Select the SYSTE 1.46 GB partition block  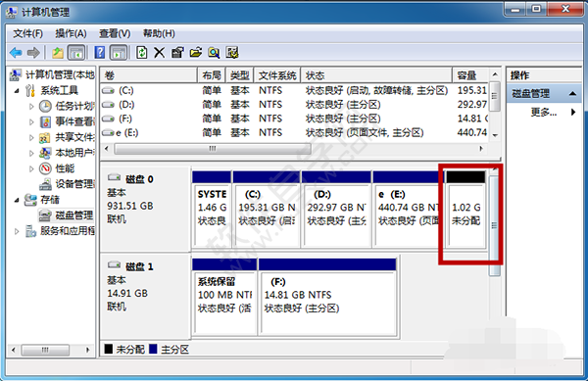212,209
